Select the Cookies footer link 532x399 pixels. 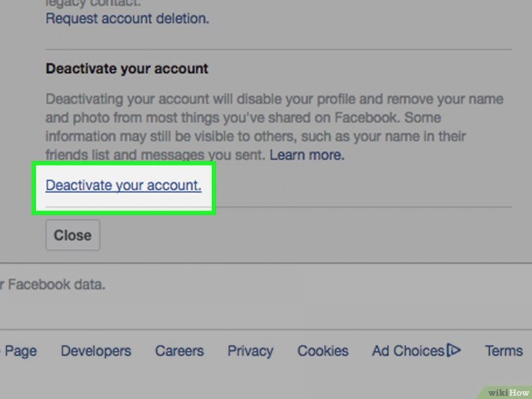(x=323, y=351)
